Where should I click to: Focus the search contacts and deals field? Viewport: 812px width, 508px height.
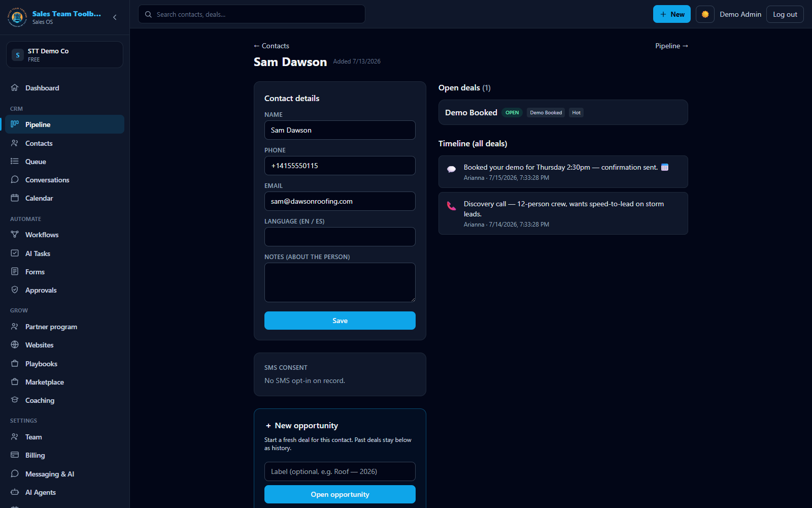point(252,14)
